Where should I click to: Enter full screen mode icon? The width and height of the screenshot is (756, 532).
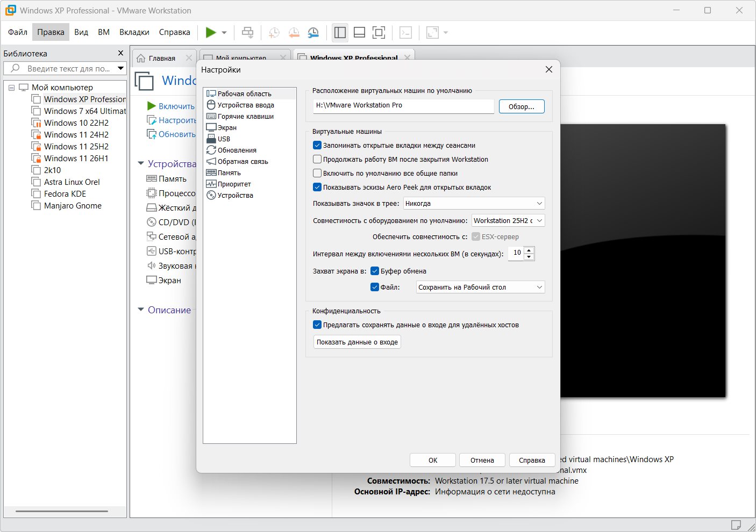click(379, 33)
